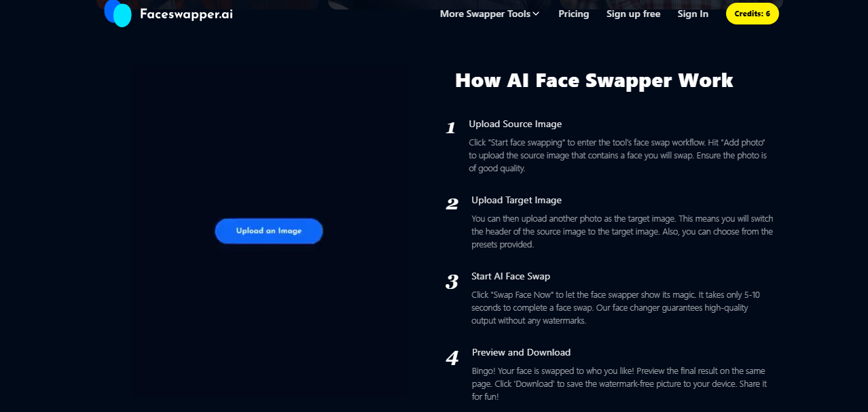Open the More Swapper Tools dropdown

(x=484, y=14)
